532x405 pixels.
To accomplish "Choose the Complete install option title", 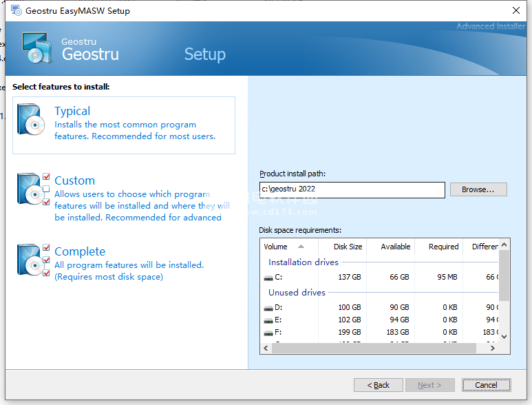I will click(80, 251).
